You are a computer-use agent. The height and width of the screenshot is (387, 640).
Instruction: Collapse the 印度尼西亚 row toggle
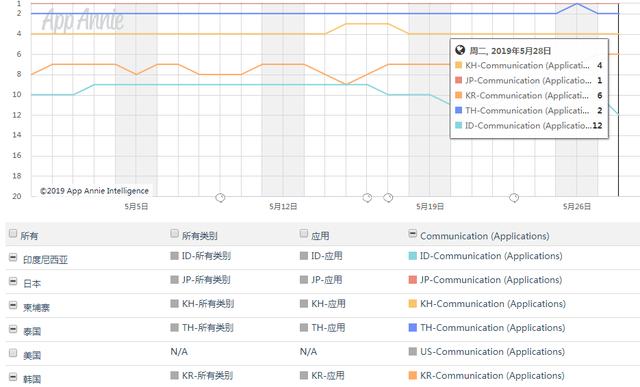(x=13, y=257)
